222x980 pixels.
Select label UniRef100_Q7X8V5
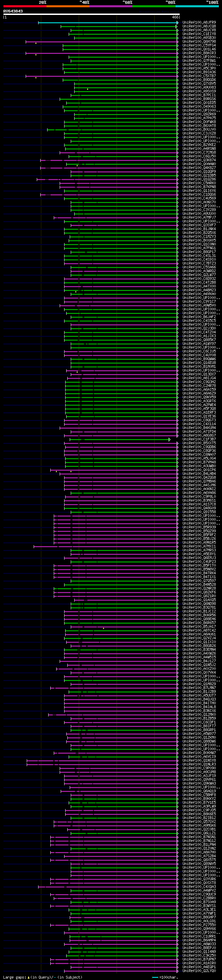tap(199, 84)
